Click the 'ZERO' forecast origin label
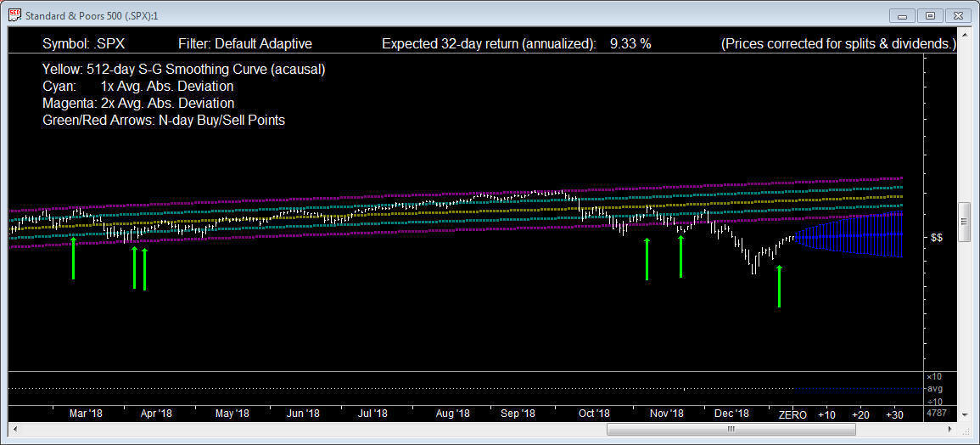This screenshot has height=445, width=980. tap(792, 415)
